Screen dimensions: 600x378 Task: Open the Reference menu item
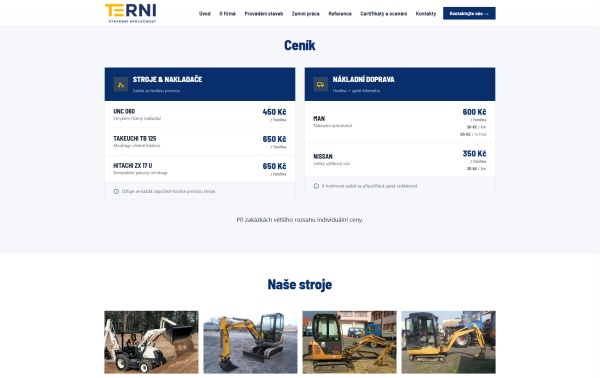[x=340, y=13]
